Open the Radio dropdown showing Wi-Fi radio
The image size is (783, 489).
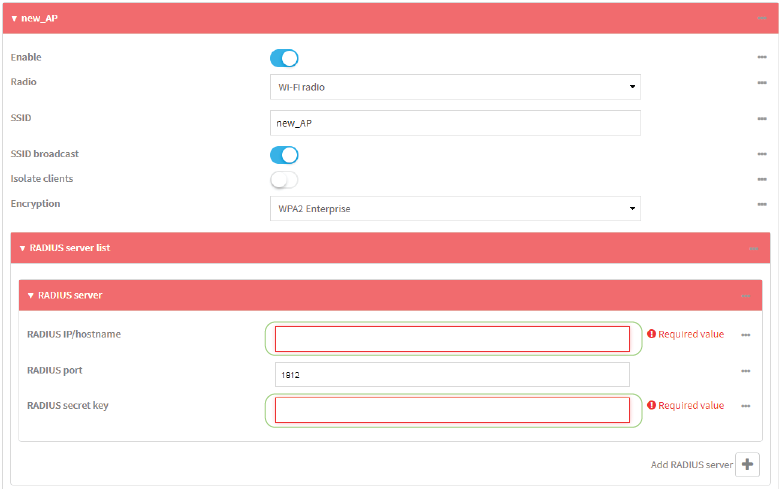(455, 87)
